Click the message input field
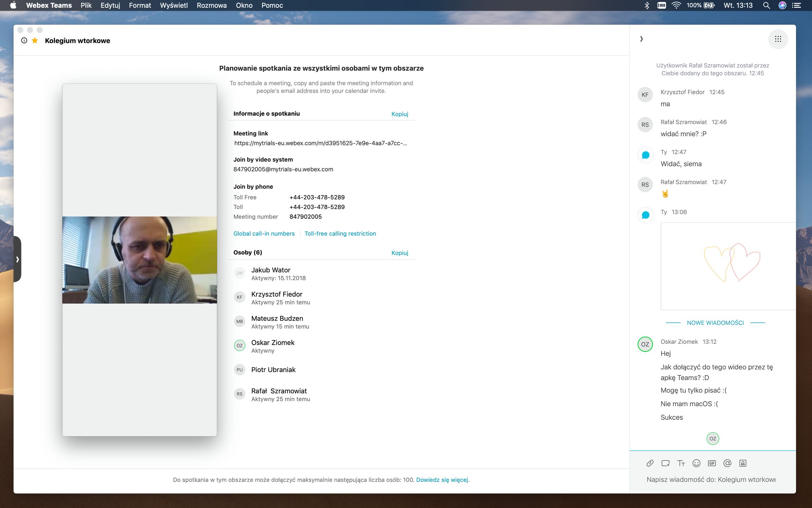 711,479
